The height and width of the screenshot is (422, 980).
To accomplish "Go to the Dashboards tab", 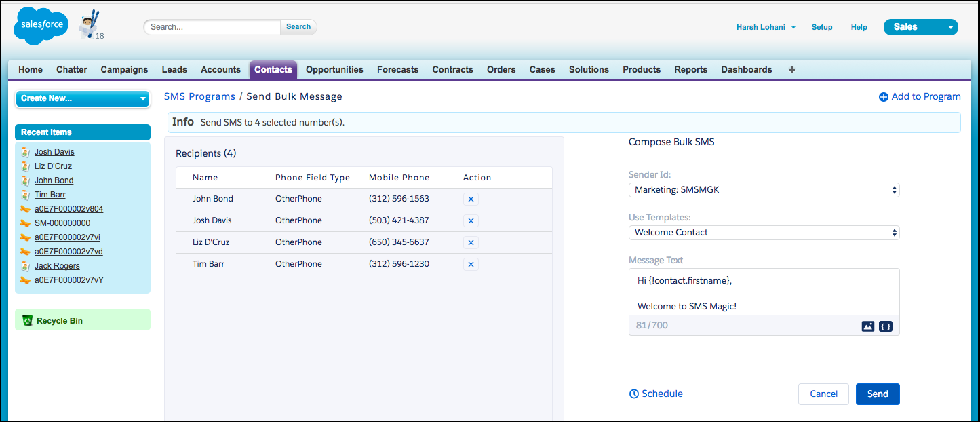I will (747, 69).
